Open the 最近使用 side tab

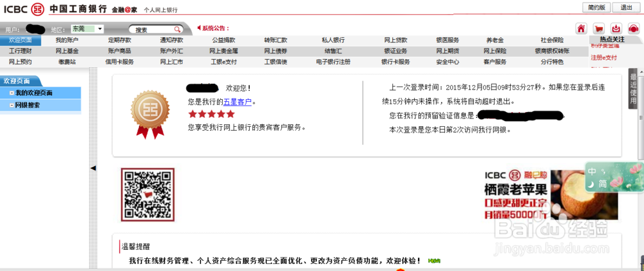[633, 88]
